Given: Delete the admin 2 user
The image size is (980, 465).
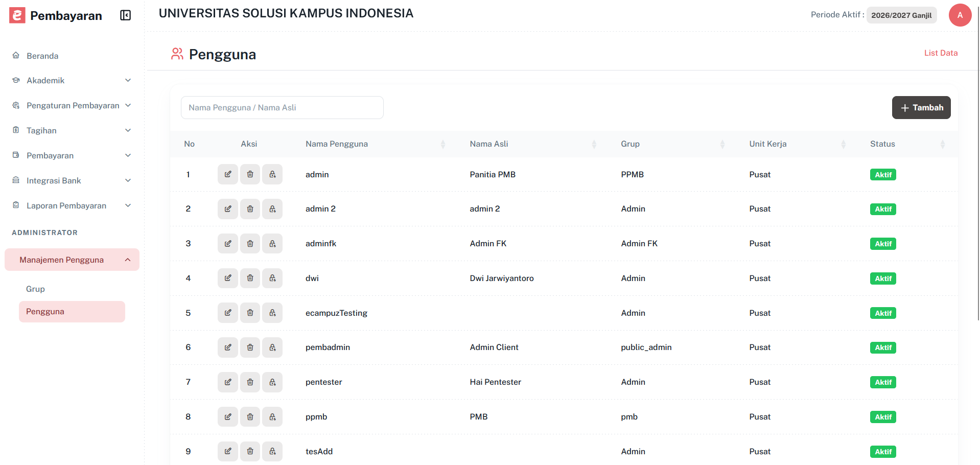Looking at the screenshot, I should (250, 209).
